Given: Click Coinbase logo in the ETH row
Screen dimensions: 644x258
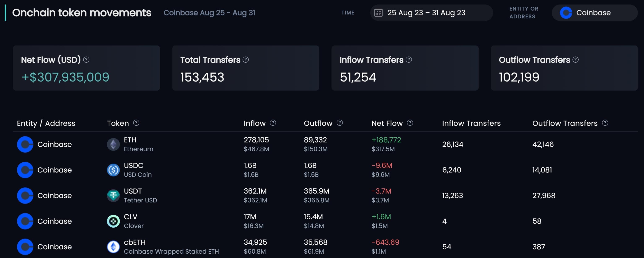Looking at the screenshot, I should pyautogui.click(x=25, y=144).
